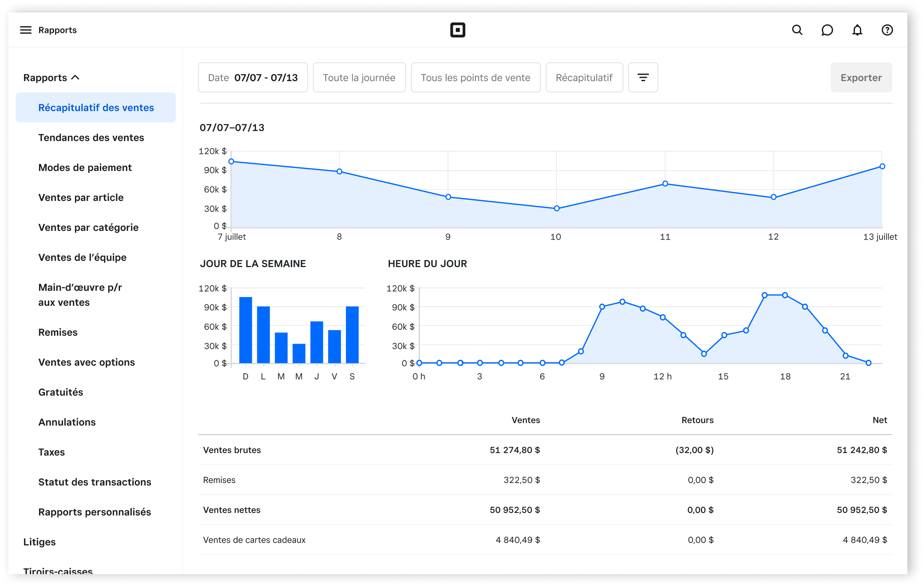Open the Récapitulatif view dropdown

[x=584, y=77]
